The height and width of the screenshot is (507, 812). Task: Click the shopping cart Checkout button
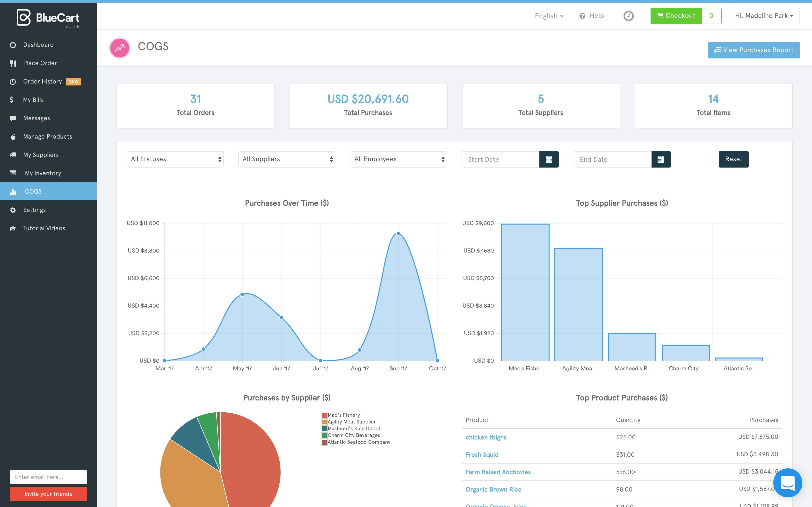[x=676, y=16]
